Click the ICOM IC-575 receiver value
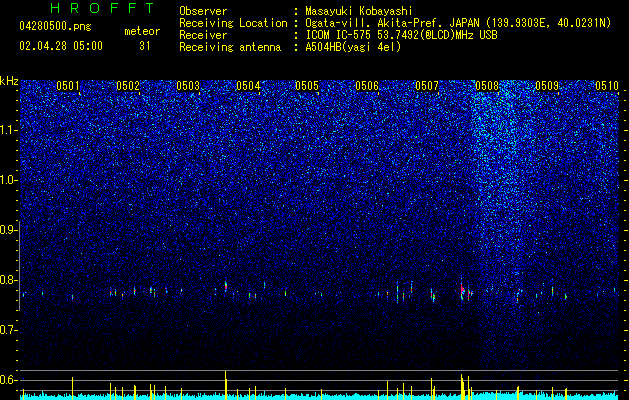 pos(401,35)
